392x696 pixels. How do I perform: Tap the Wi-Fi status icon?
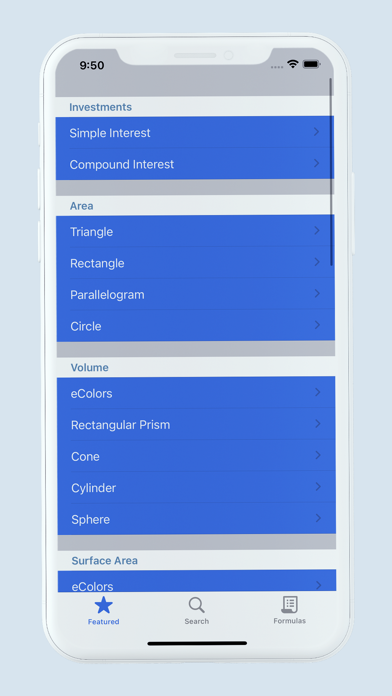(x=293, y=64)
